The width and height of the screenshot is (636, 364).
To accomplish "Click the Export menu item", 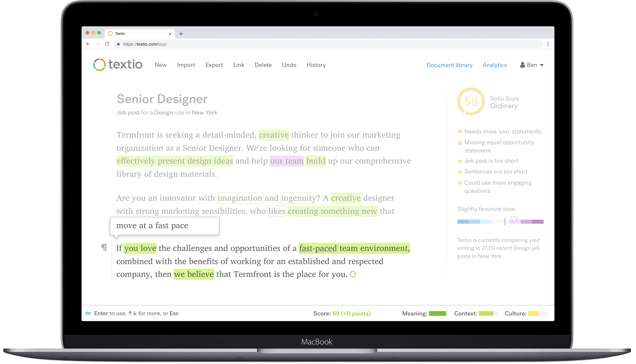I will [214, 65].
